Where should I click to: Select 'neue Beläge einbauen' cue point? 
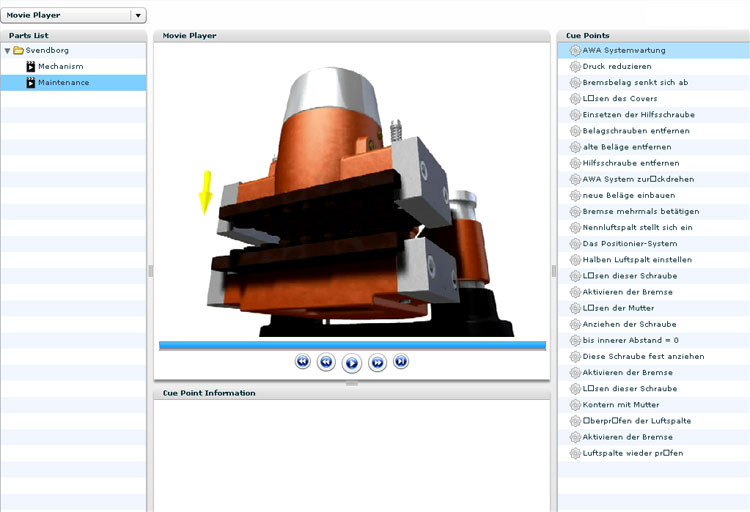coord(627,195)
